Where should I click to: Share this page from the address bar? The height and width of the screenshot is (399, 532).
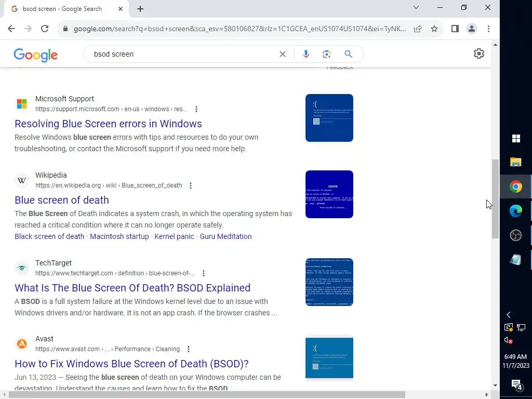pos(418,29)
